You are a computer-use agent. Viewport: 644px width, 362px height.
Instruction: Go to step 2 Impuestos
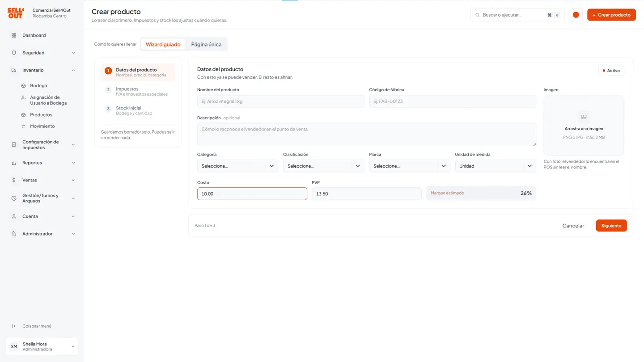coord(138,92)
